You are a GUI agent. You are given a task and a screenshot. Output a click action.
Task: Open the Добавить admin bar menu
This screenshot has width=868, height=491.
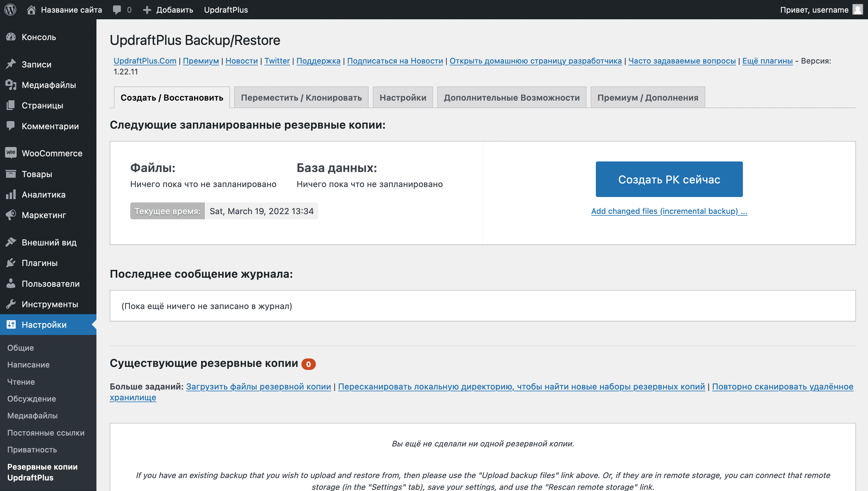pyautogui.click(x=168, y=10)
